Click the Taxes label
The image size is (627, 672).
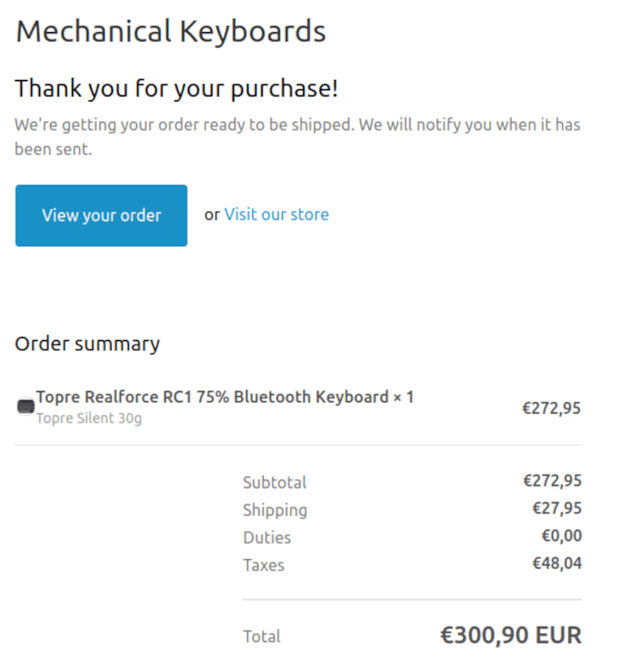point(263,565)
